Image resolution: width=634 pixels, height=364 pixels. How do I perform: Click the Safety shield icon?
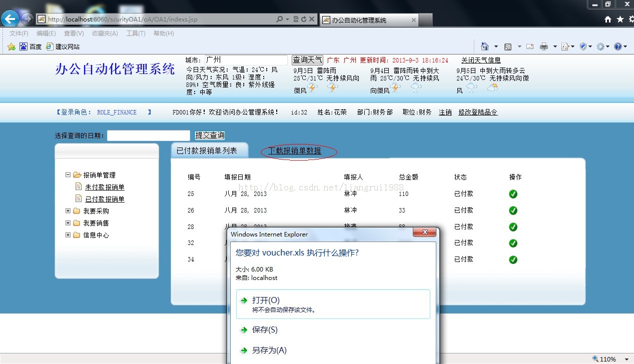click(x=582, y=45)
